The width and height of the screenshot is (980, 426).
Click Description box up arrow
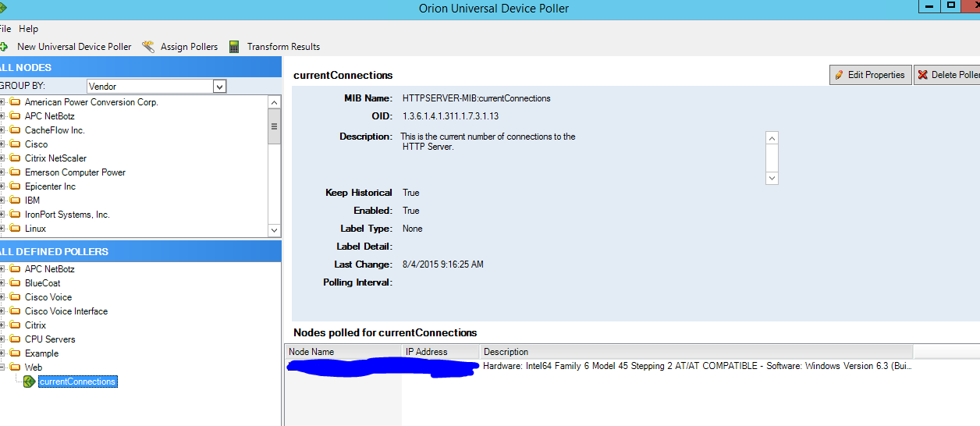click(x=772, y=138)
